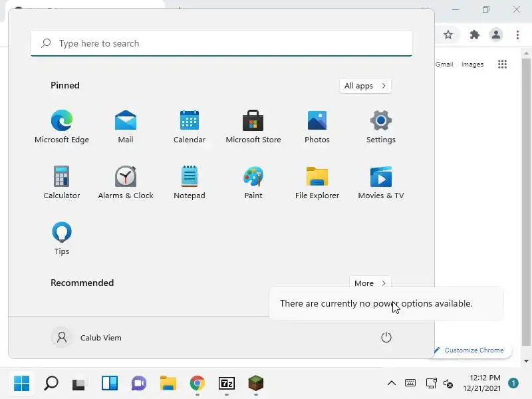This screenshot has height=399, width=532.
Task: Open Images link in Chrome page
Action: (472, 64)
